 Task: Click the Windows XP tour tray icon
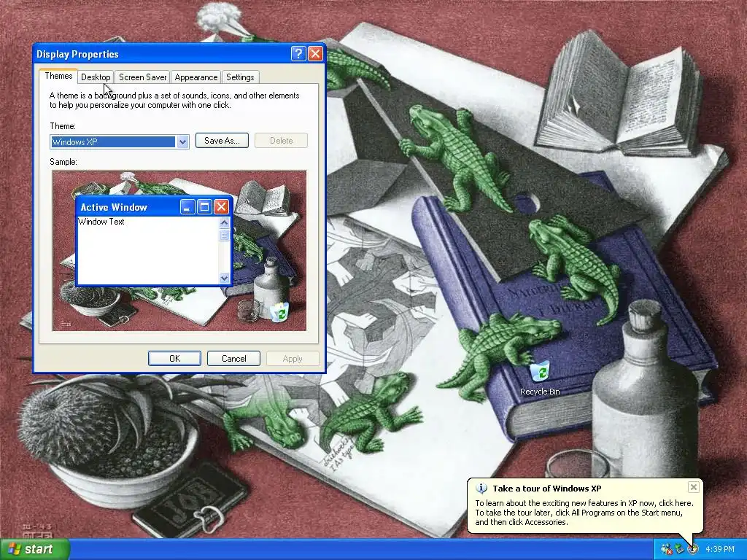click(x=693, y=550)
